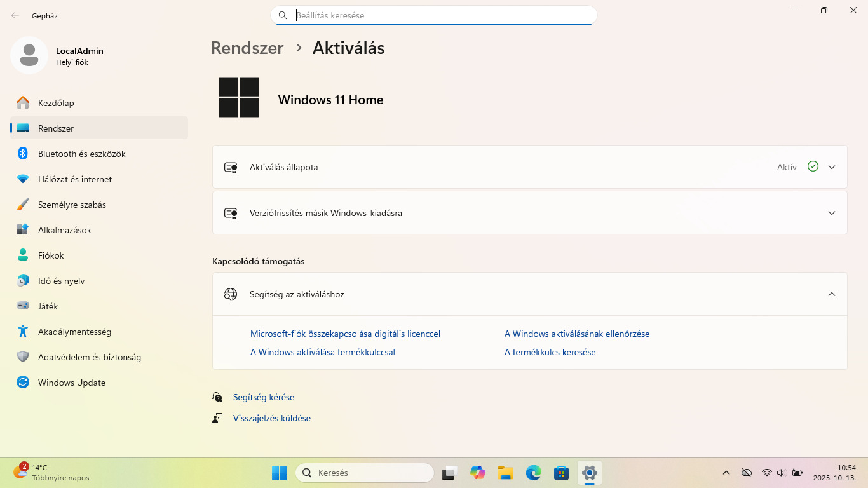Open A termékkulcs keresése link
The width and height of the screenshot is (868, 488).
pyautogui.click(x=550, y=352)
